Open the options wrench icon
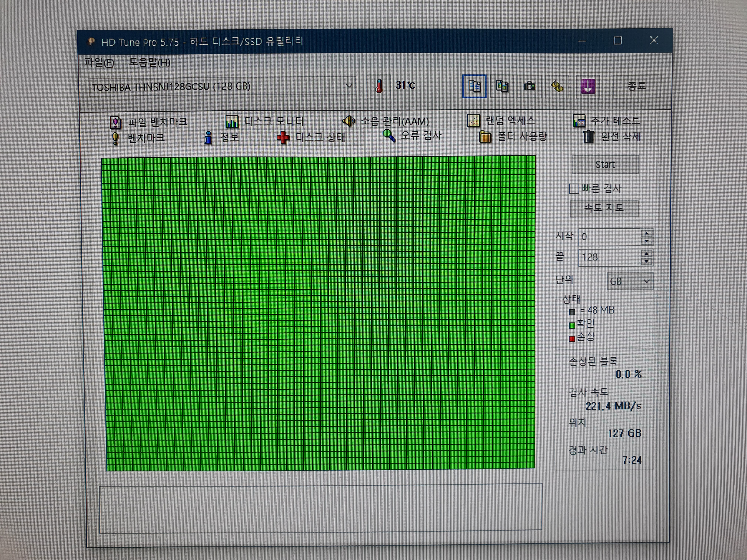Screen dimensions: 747x560 tap(557, 86)
